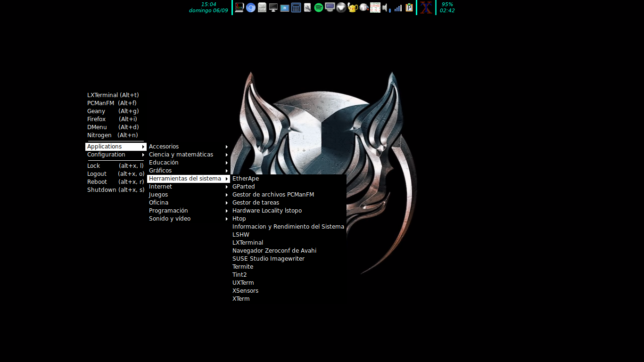Open Gestor de tareas menu entry
Image resolution: width=644 pixels, height=362 pixels.
coord(256,203)
